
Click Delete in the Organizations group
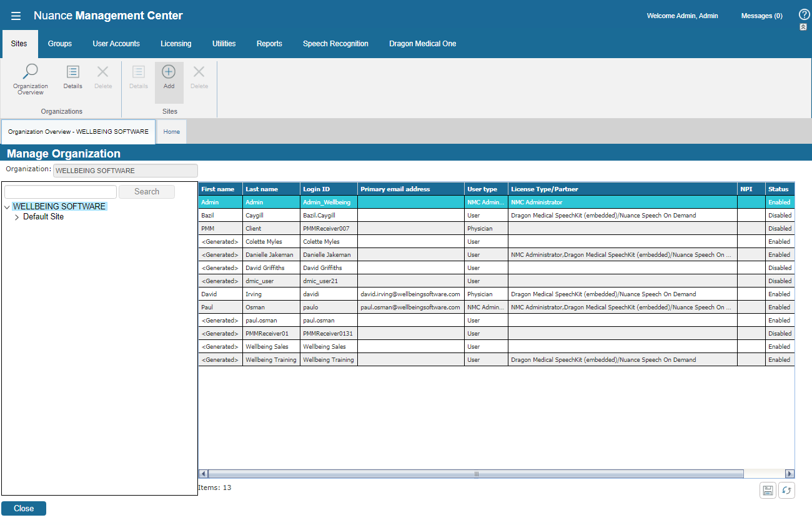point(103,77)
